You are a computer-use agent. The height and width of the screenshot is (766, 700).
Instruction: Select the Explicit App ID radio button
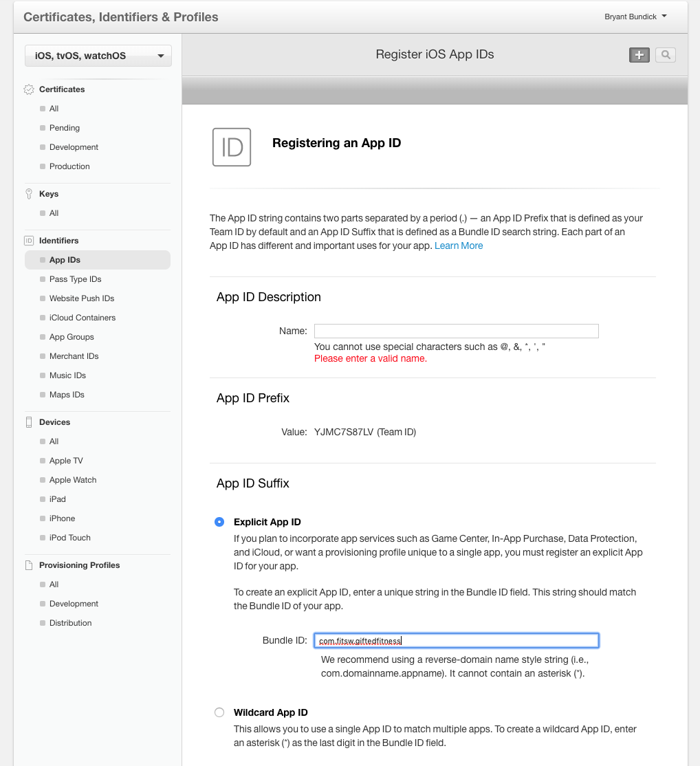(x=219, y=522)
